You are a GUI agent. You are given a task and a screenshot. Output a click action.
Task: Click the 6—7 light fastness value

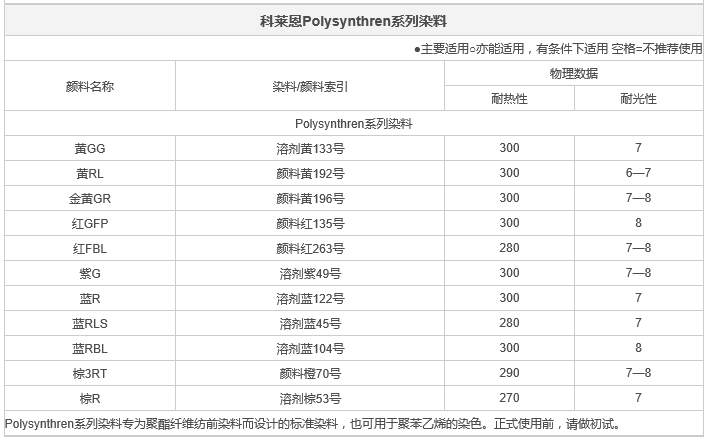(x=638, y=173)
